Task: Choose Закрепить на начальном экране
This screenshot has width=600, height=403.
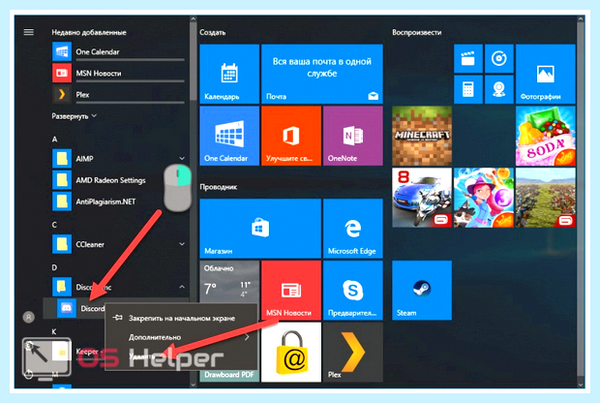Action: (181, 318)
